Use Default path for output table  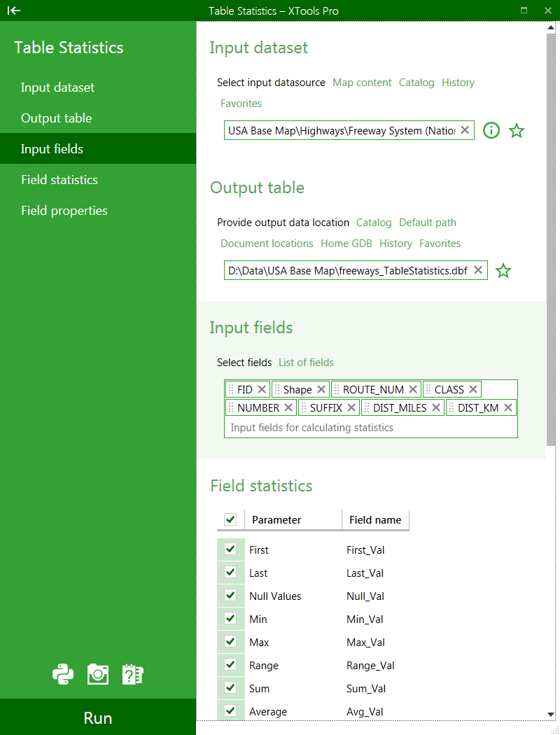click(428, 223)
